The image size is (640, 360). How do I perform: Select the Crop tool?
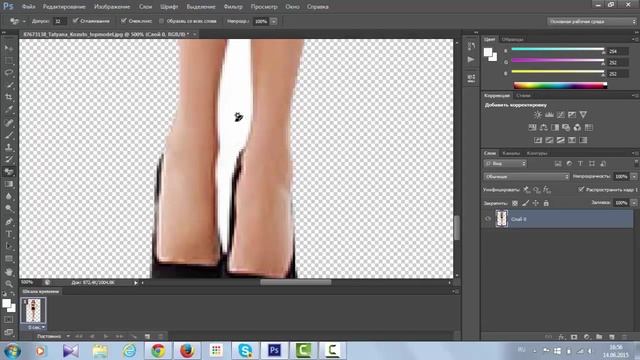[9, 97]
